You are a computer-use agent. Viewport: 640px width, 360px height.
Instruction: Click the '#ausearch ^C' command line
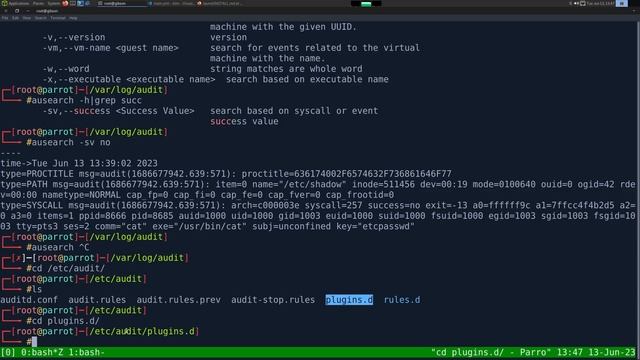58,247
